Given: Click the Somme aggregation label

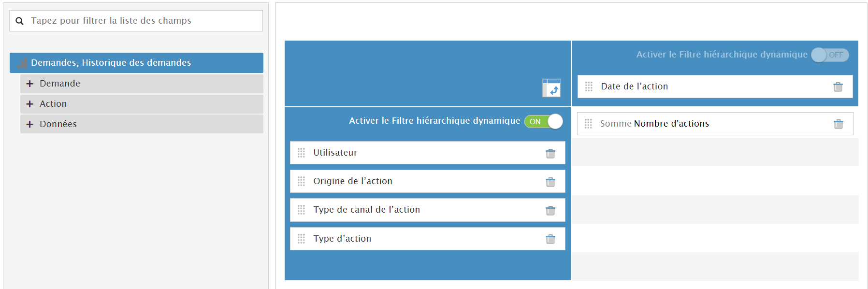Looking at the screenshot, I should [x=615, y=124].
